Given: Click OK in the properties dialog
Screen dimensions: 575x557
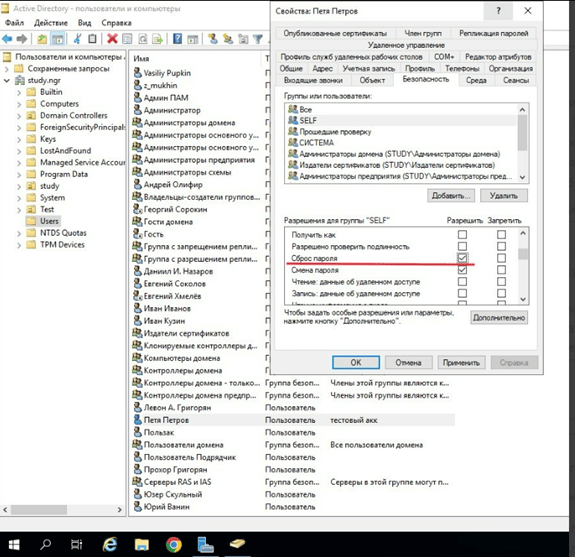Looking at the screenshot, I should click(x=356, y=362).
